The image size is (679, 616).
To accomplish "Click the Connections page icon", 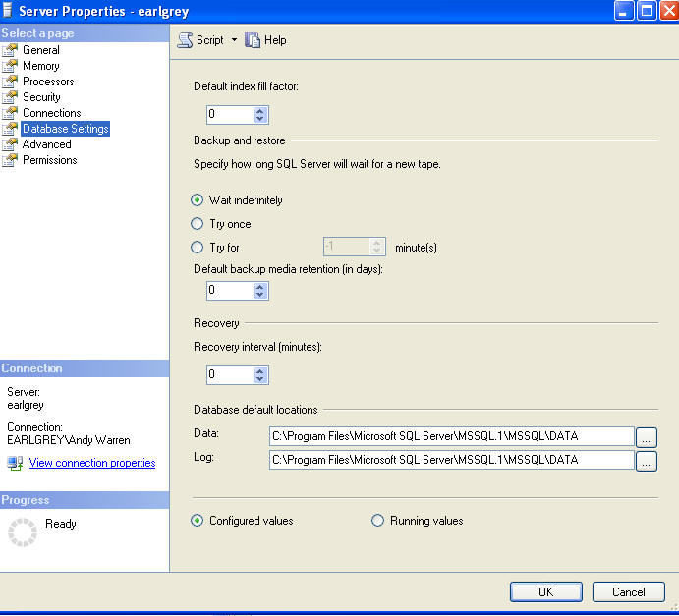I will click(x=10, y=113).
